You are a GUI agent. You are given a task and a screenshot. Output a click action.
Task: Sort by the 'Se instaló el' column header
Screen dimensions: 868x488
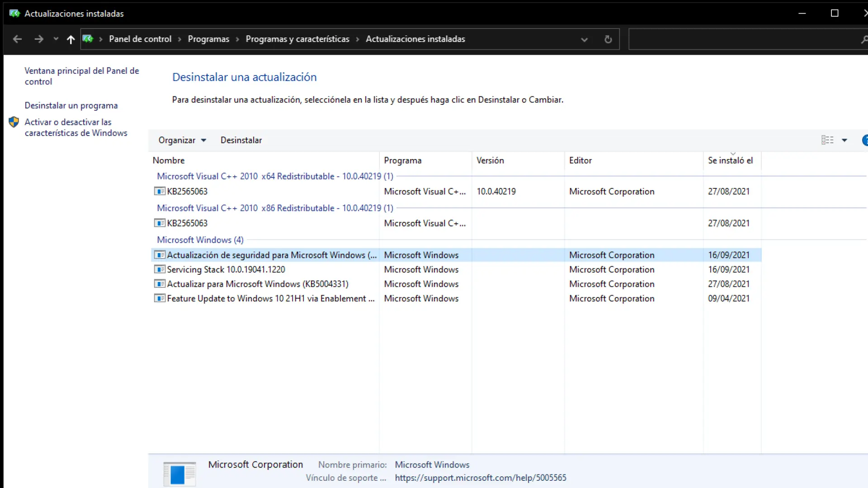pyautogui.click(x=730, y=160)
